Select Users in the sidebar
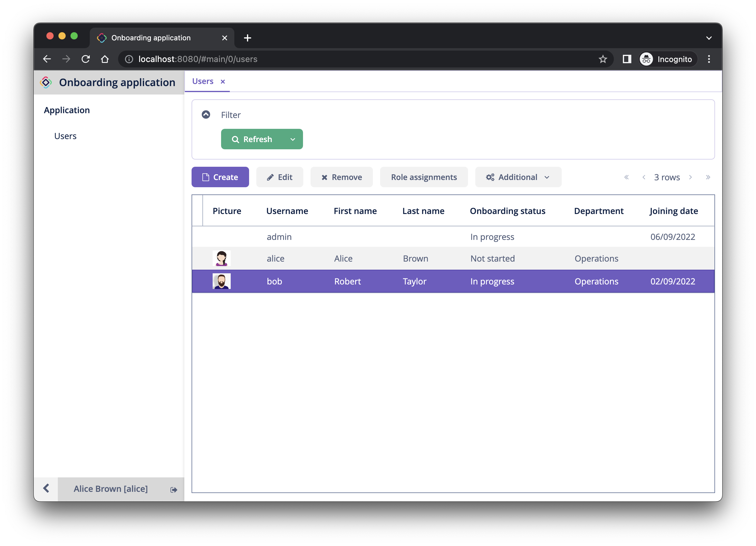 (x=65, y=135)
